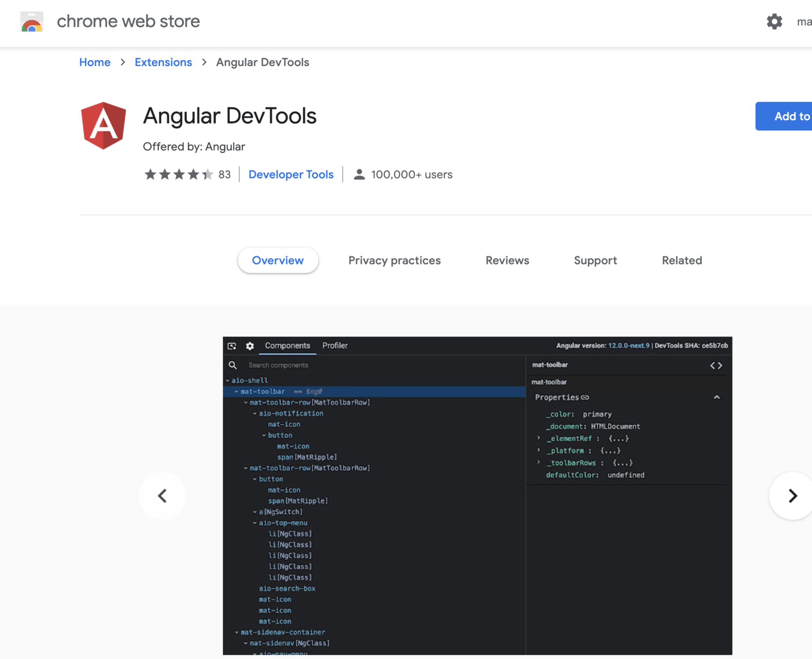Collapse the aio-notification tree node
The width and height of the screenshot is (812, 659).
(255, 413)
